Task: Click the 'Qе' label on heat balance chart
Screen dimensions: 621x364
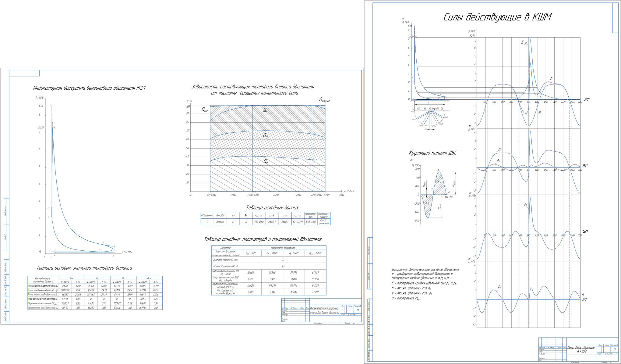Action: coord(266,162)
